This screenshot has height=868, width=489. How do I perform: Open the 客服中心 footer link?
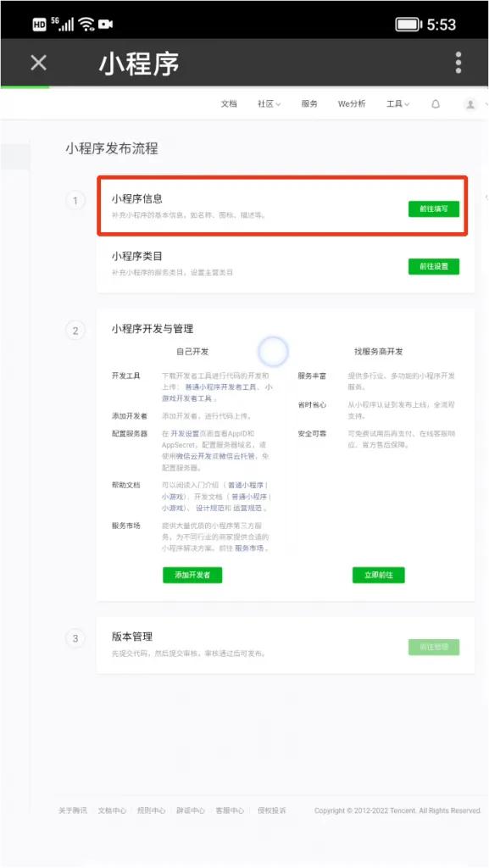(230, 810)
